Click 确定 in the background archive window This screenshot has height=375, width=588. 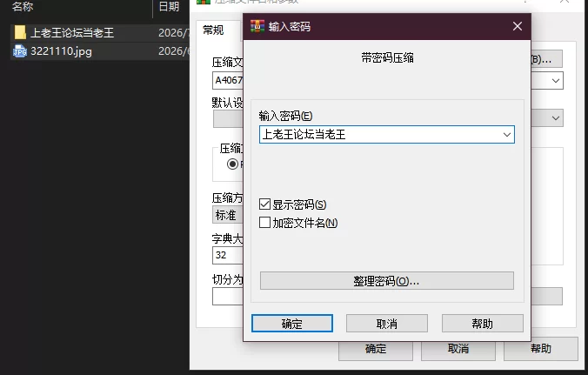coord(376,349)
